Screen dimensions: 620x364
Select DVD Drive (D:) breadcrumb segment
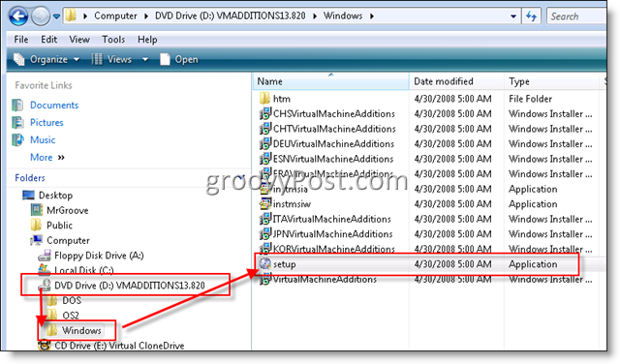pos(231,16)
